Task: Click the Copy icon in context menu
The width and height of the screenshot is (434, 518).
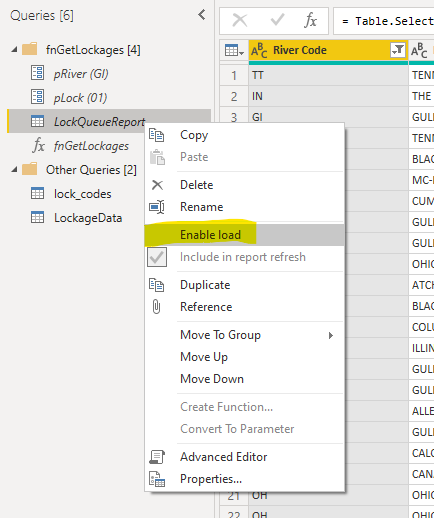Action: pos(156,135)
